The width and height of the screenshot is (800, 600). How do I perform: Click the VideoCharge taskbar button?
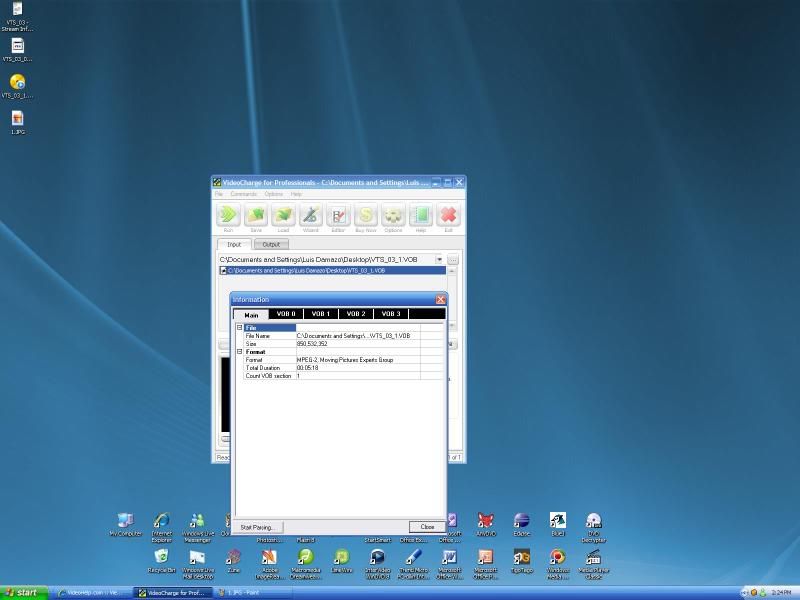(173, 593)
